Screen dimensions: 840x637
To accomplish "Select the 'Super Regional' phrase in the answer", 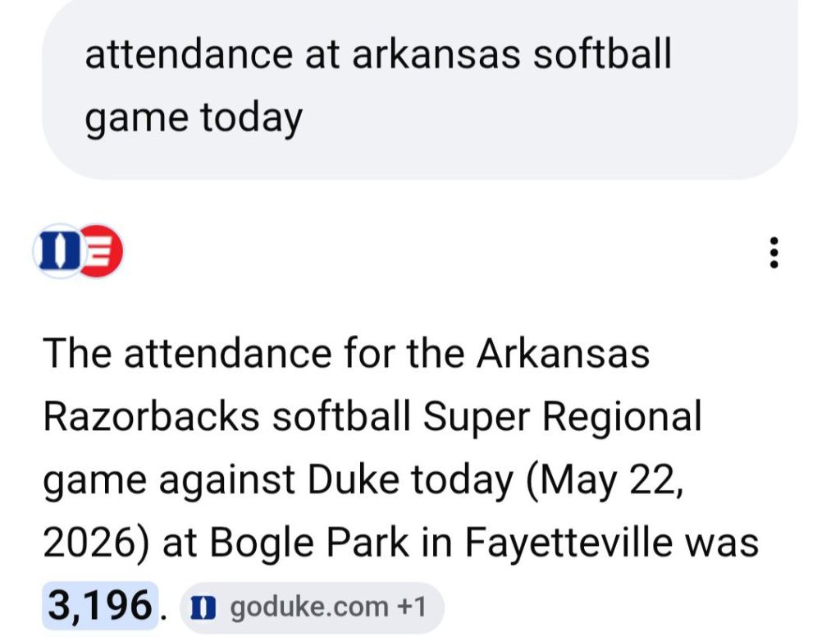I will [x=562, y=417].
